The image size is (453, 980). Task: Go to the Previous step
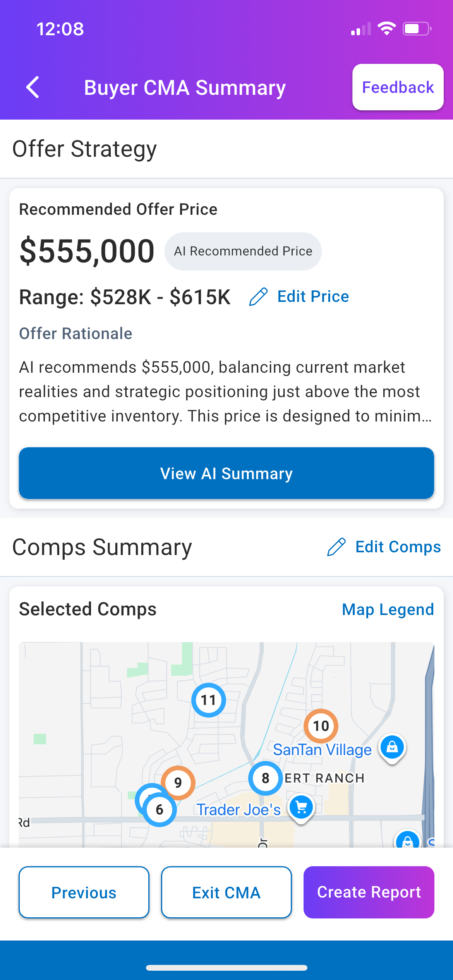pyautogui.click(x=84, y=892)
